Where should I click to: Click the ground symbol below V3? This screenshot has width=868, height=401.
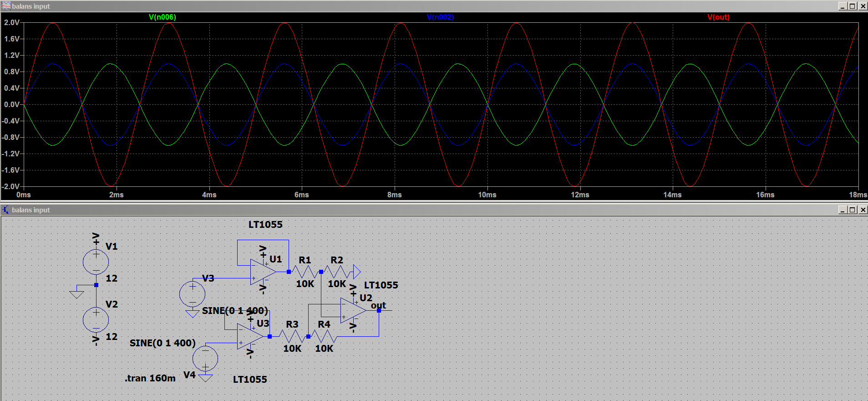[x=193, y=314]
